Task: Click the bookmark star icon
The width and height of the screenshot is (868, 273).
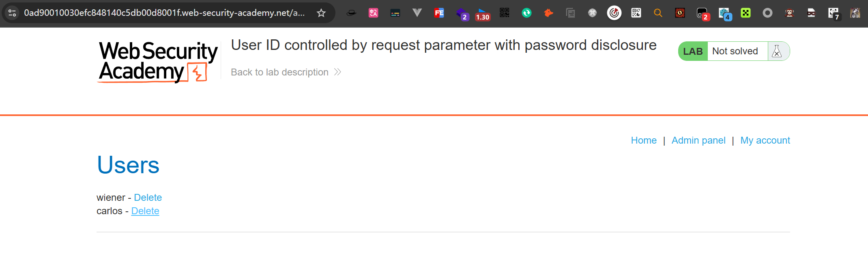Action: click(321, 13)
